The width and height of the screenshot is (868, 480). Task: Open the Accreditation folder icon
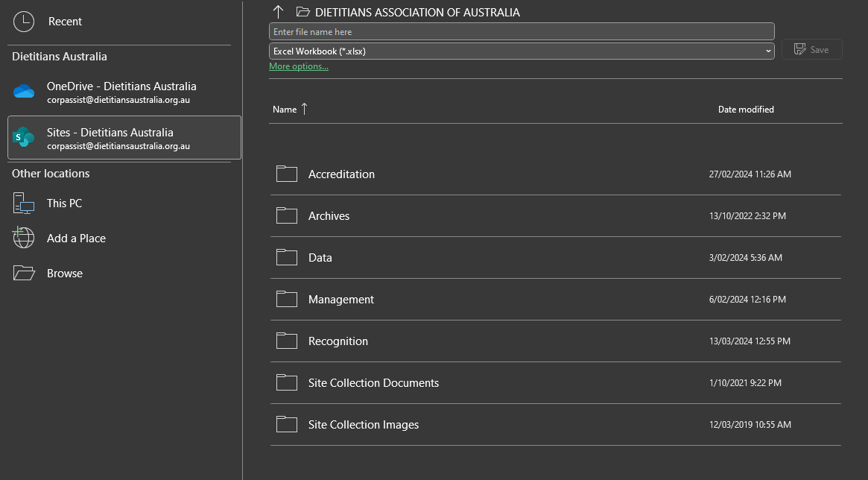(x=287, y=174)
